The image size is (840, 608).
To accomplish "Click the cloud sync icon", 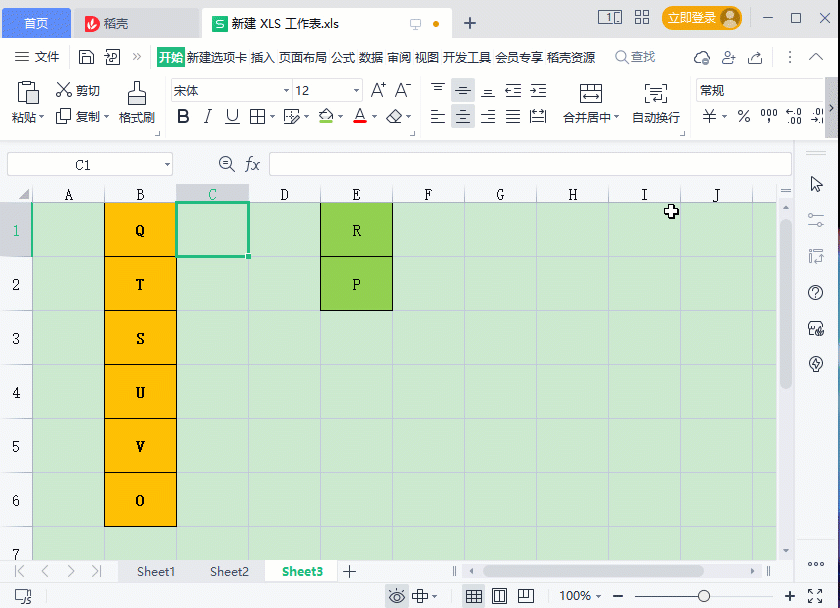I will (x=702, y=57).
